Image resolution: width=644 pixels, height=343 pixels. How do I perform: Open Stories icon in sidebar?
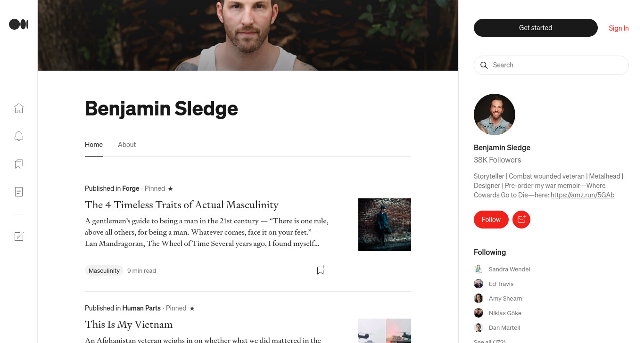tap(19, 192)
